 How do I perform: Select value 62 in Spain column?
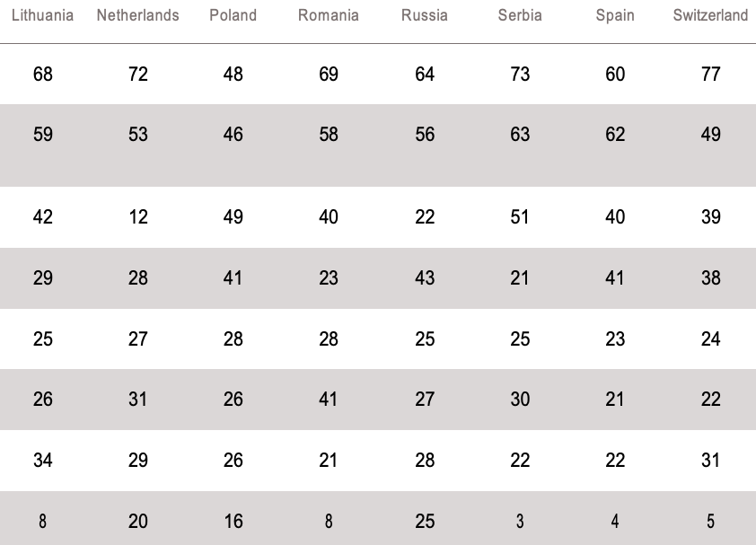(x=615, y=135)
